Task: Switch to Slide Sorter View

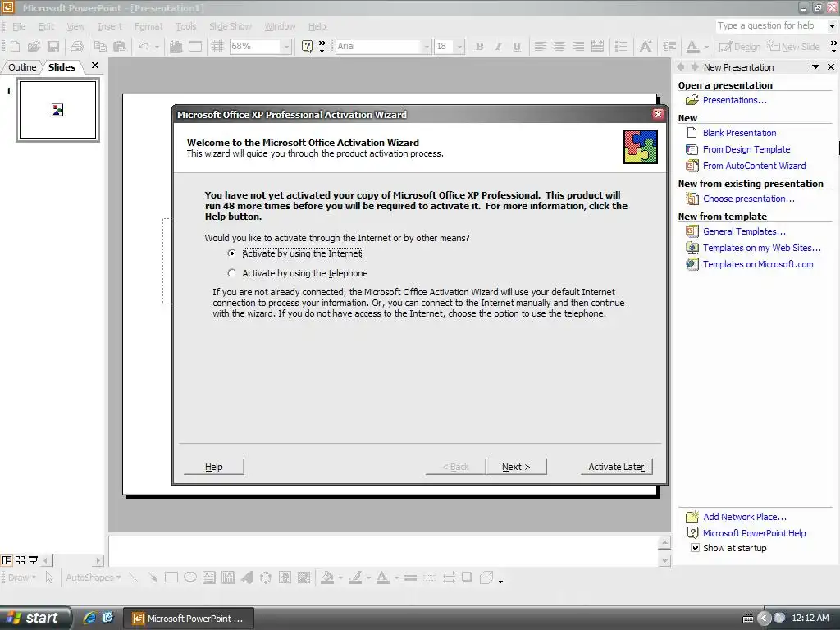Action: click(20, 560)
